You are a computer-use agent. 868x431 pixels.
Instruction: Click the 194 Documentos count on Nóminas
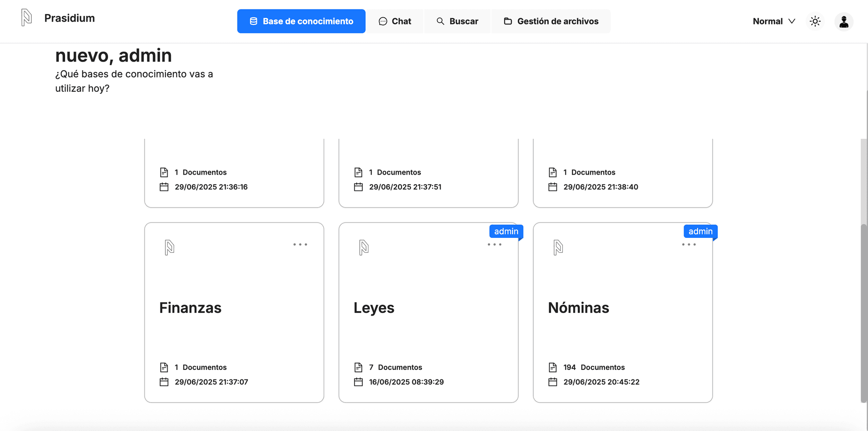pos(593,367)
